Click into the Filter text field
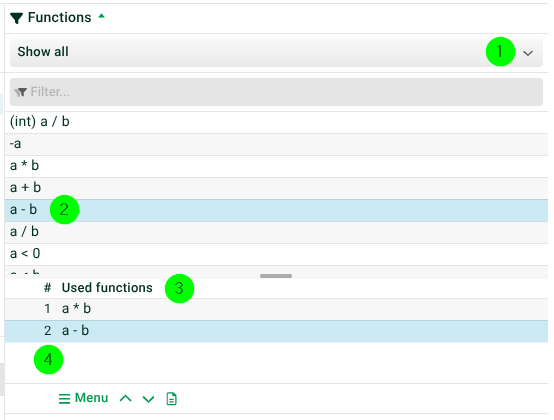This screenshot has height=420, width=554. tap(276, 92)
